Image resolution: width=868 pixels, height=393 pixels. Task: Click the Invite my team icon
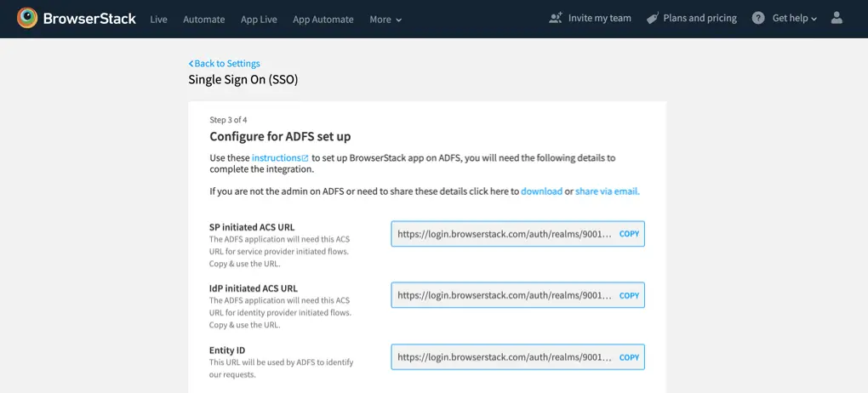[556, 18]
